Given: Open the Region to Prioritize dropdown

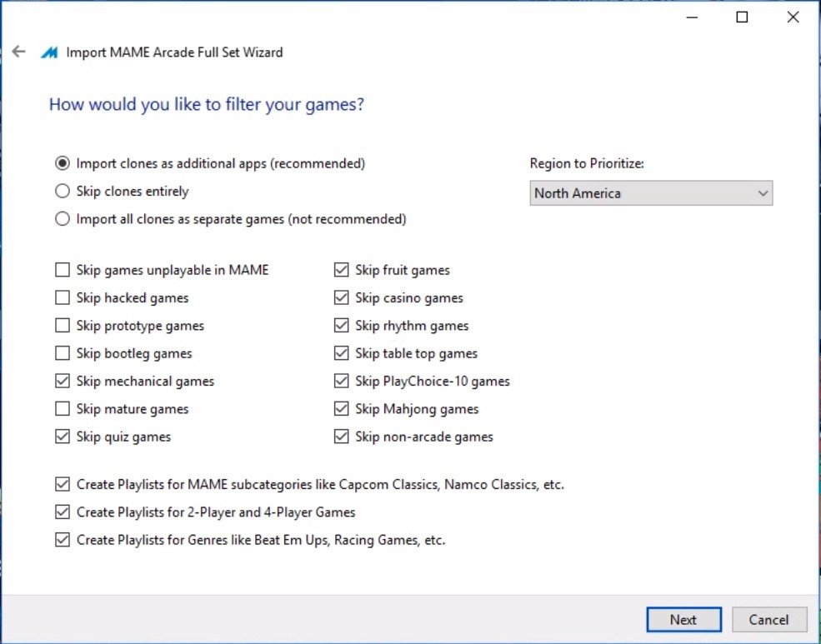Looking at the screenshot, I should (x=651, y=193).
